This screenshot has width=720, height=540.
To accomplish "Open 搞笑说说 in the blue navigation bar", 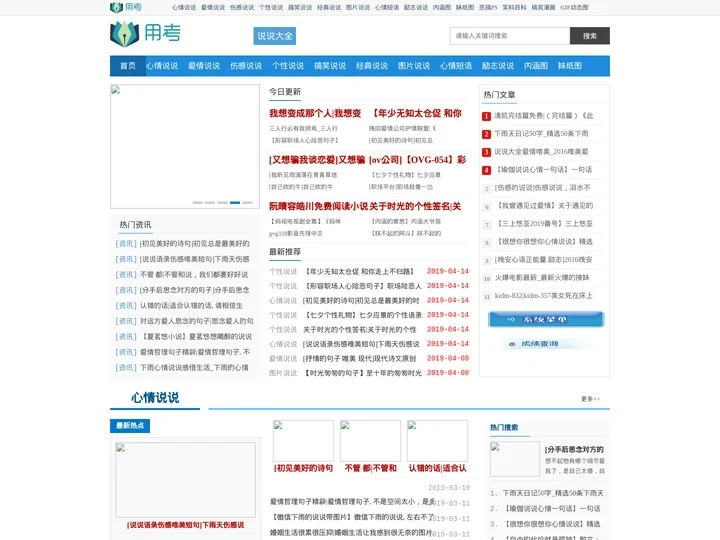I will (330, 66).
